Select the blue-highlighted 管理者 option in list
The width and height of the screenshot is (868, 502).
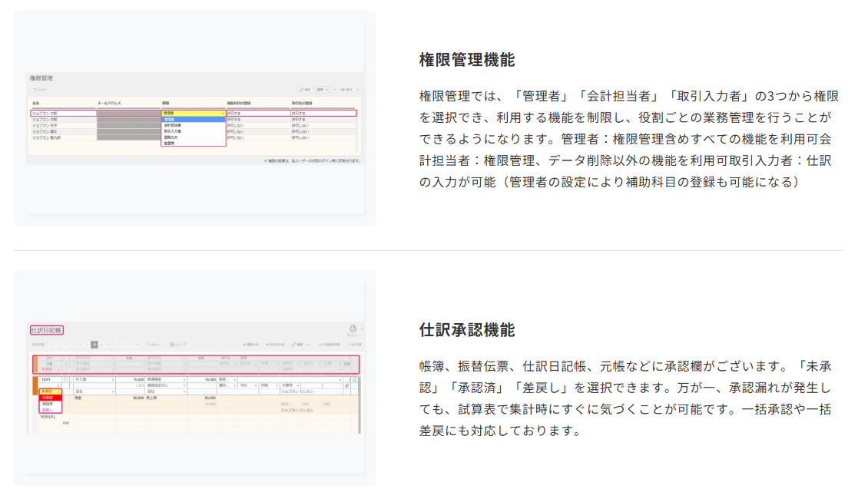click(x=194, y=119)
